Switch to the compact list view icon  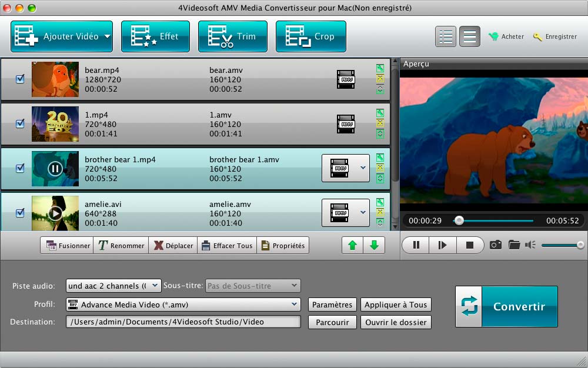point(469,36)
